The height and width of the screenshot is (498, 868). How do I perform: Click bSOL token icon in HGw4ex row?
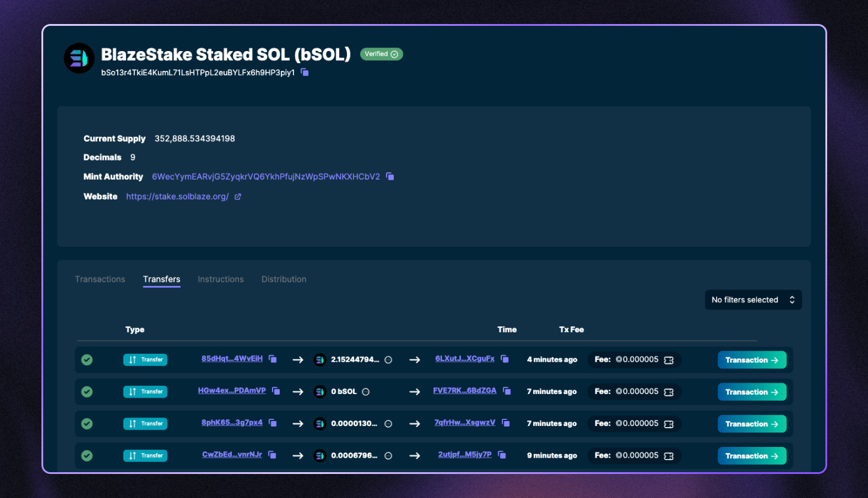(320, 392)
